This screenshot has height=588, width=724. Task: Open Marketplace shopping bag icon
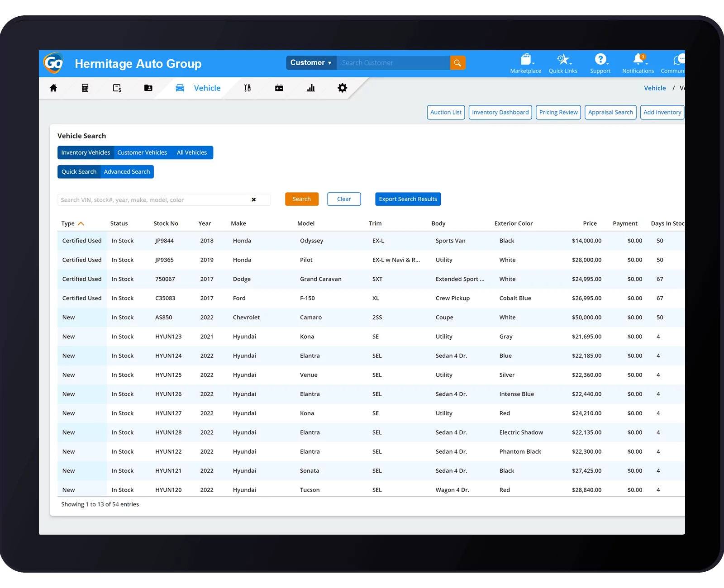point(526,59)
